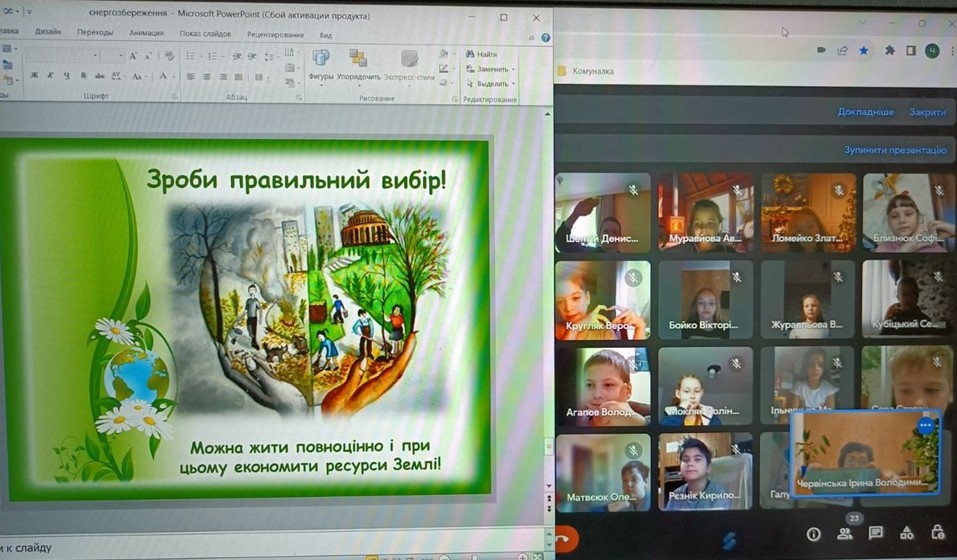Open options on Червінська Ірина self-view tile
957x560 pixels.
coord(925,425)
